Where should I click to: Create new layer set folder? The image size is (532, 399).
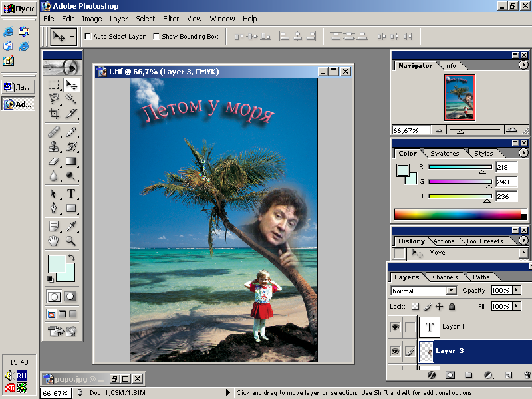tap(469, 375)
